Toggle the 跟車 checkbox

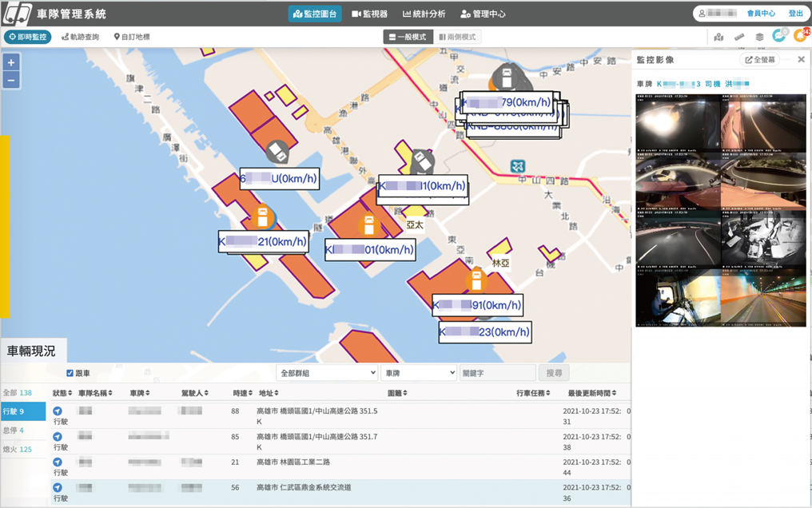tap(70, 373)
